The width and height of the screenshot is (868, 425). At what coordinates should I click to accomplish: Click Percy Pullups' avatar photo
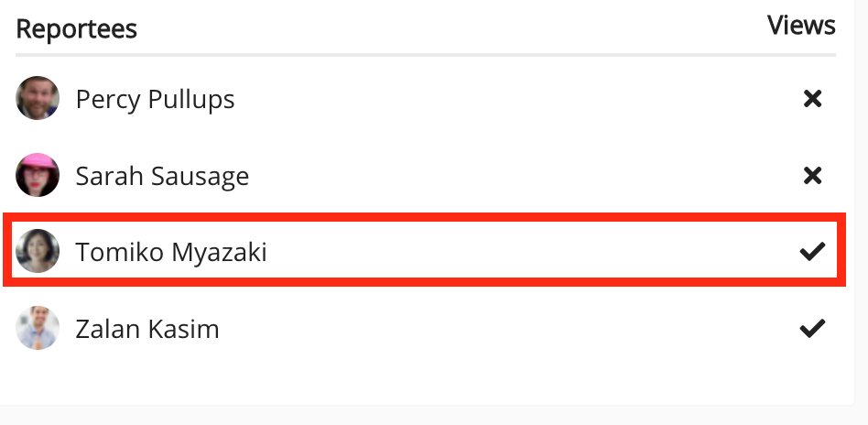click(x=38, y=98)
